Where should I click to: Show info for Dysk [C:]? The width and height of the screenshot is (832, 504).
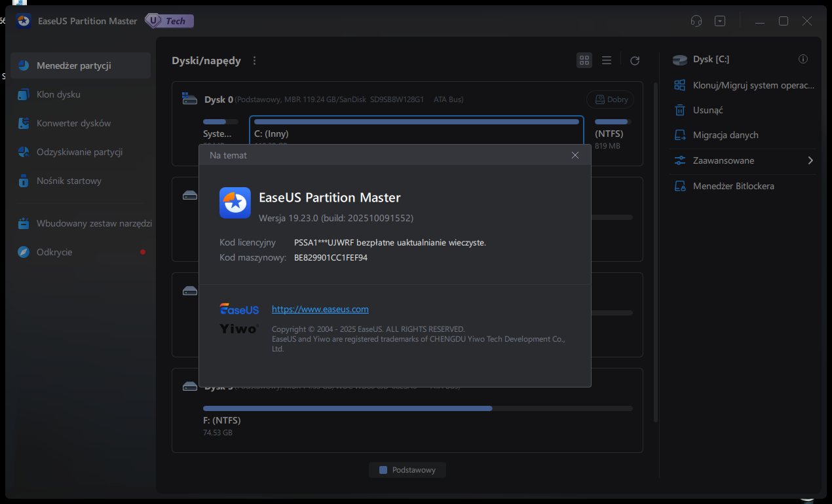pyautogui.click(x=803, y=59)
